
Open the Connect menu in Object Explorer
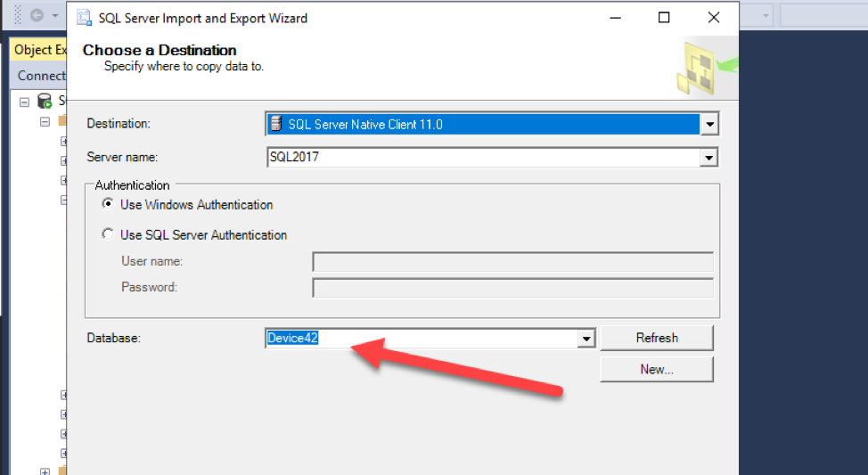[x=41, y=76]
